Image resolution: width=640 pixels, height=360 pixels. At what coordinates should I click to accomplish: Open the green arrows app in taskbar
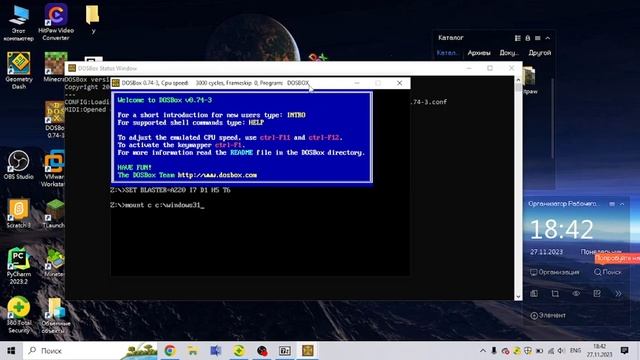tap(239, 351)
